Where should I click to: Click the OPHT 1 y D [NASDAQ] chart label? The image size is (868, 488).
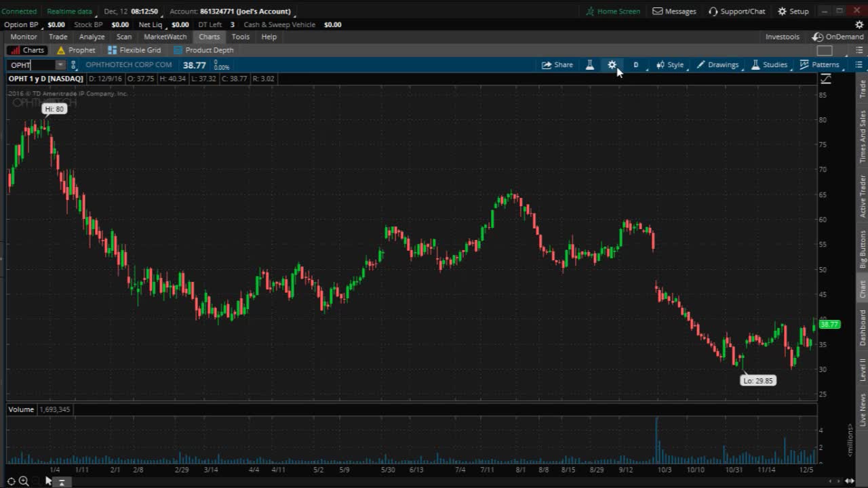tap(45, 79)
